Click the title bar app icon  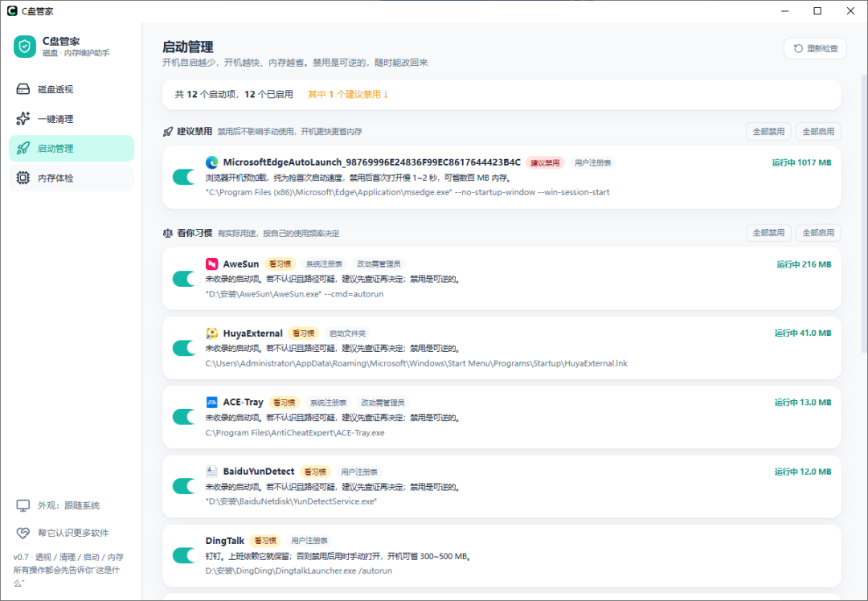(12, 11)
